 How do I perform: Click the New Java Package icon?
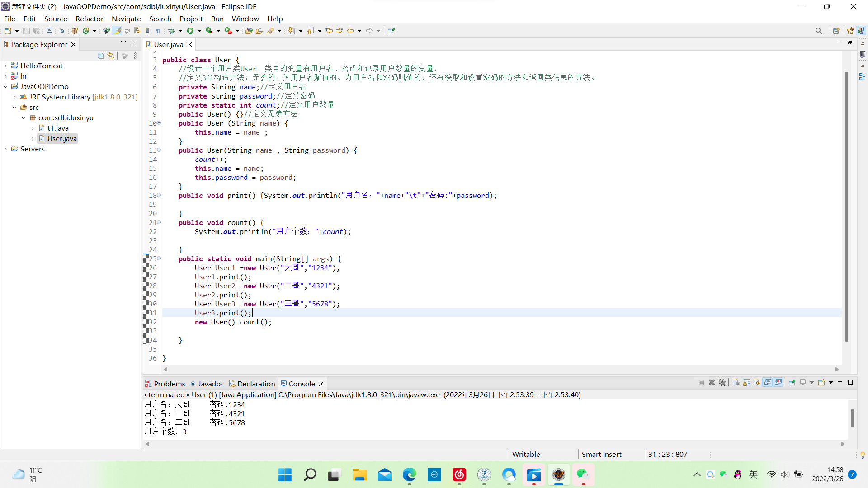75,31
